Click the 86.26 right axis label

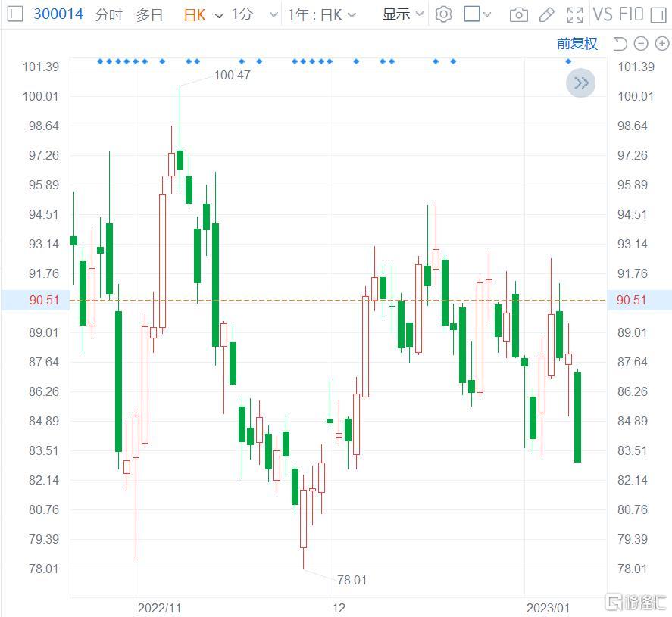coord(632,392)
